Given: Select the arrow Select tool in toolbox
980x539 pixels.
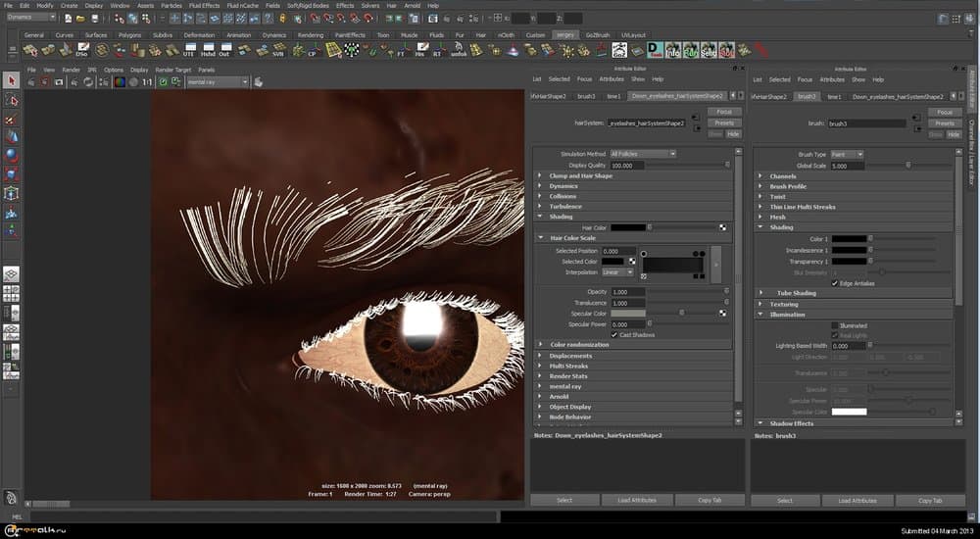Looking at the screenshot, I should (12, 80).
